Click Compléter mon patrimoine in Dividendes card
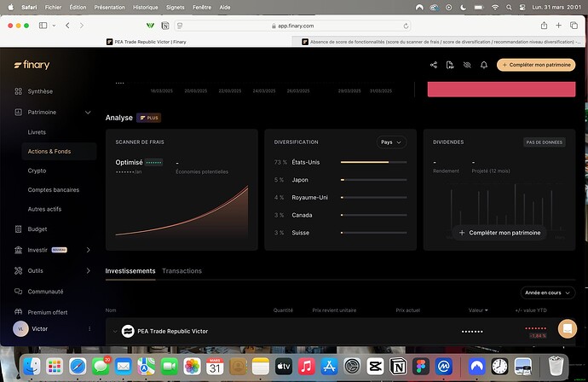 pyautogui.click(x=499, y=233)
